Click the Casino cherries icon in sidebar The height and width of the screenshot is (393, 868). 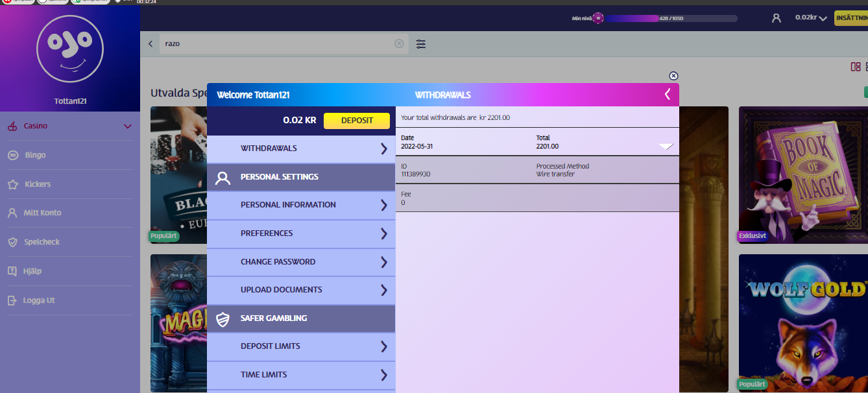[x=12, y=126]
